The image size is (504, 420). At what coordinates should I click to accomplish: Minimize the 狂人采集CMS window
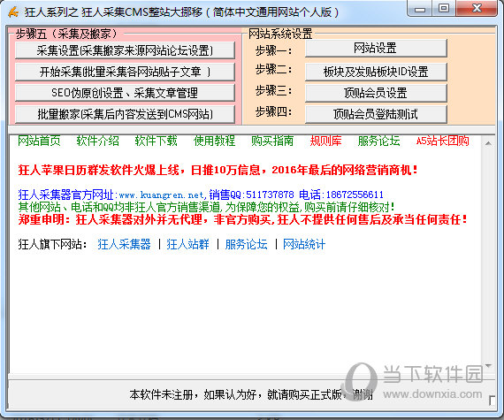tap(420, 10)
